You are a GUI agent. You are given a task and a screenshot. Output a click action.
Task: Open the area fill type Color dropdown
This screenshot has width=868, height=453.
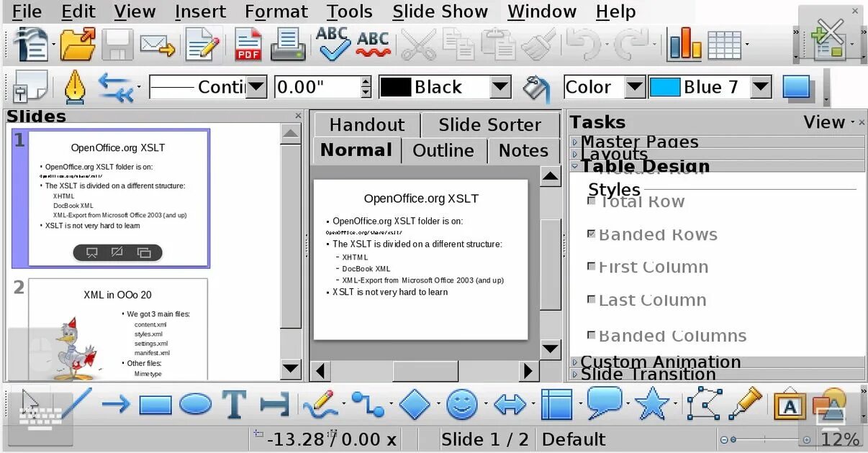pyautogui.click(x=634, y=88)
